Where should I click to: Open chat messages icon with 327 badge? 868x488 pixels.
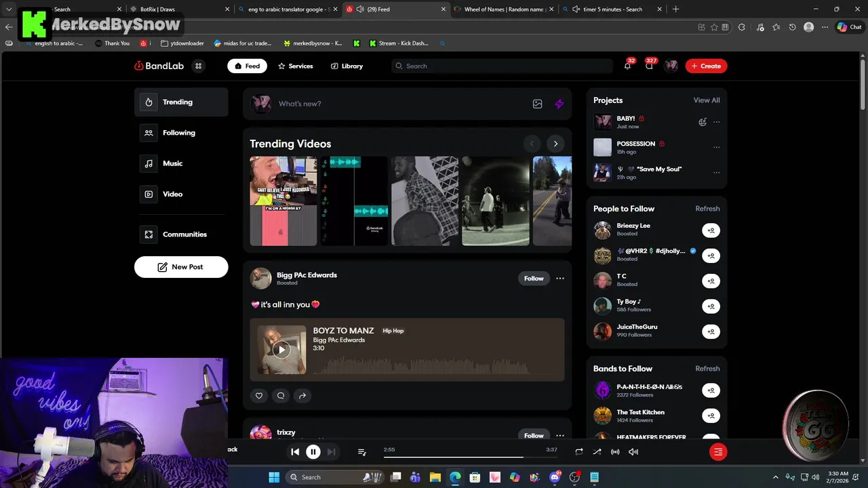point(649,66)
